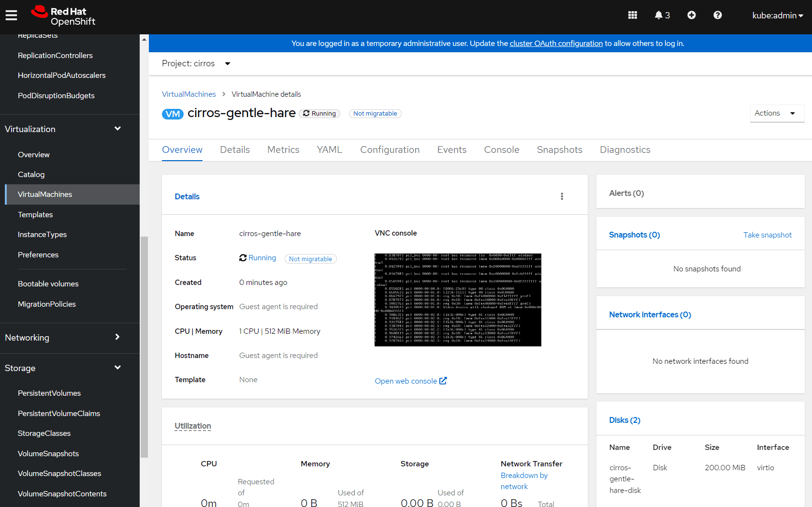Click the VNC console thumbnail
Image resolution: width=812 pixels, height=507 pixels.
[x=458, y=300]
